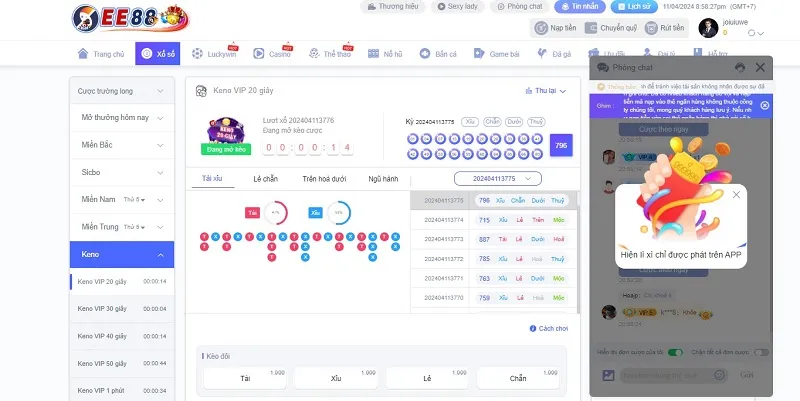Select Keno VIP 30 giây in sidebar
Image resolution: width=800 pixels, height=401 pixels.
pos(102,308)
